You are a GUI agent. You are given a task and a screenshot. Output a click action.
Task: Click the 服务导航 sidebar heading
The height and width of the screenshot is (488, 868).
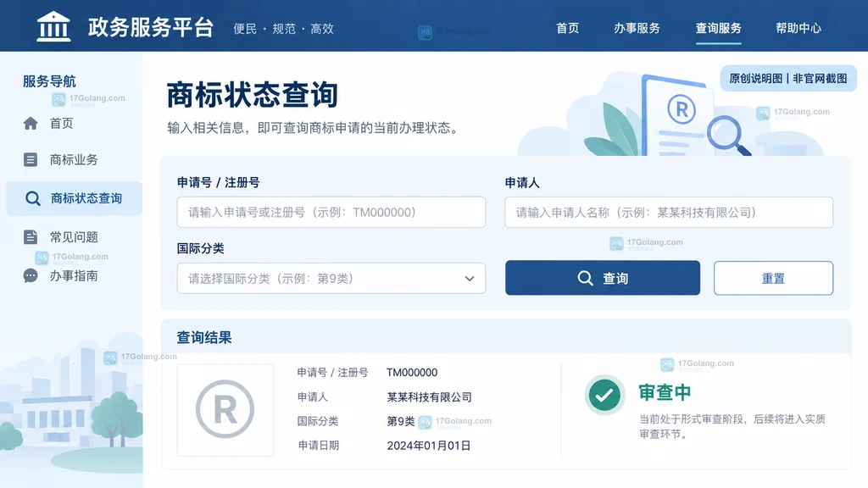(x=49, y=81)
